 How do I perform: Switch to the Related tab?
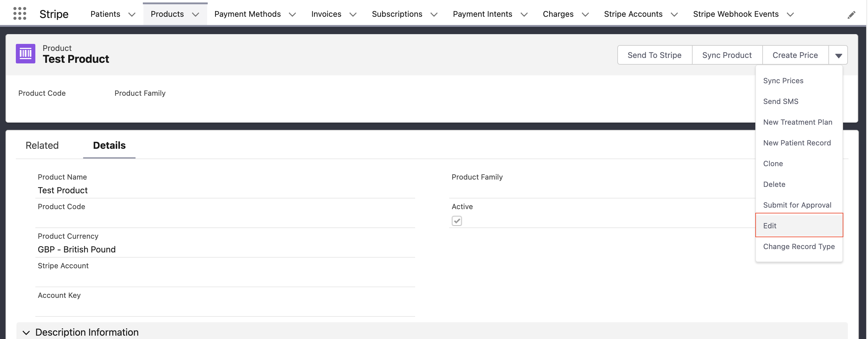42,145
